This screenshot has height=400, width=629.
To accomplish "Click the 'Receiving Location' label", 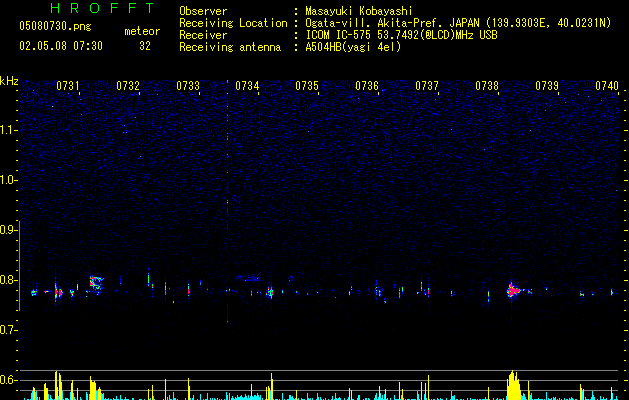I will (233, 23).
